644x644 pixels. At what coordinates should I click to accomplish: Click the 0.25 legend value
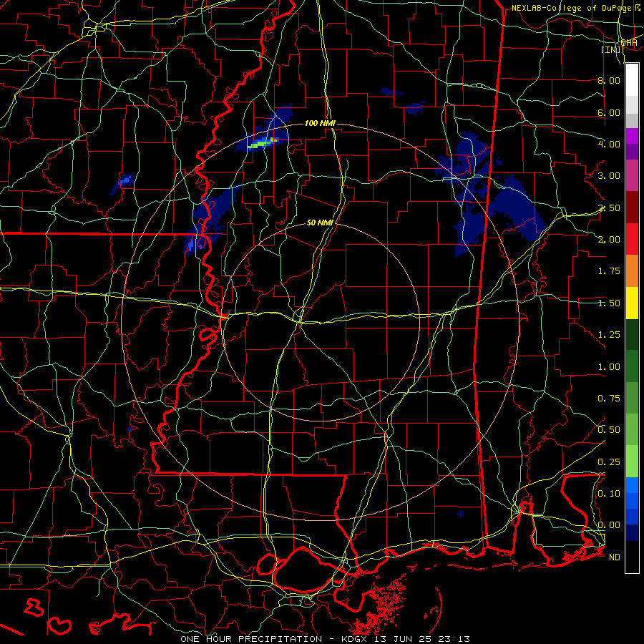[x=609, y=462]
